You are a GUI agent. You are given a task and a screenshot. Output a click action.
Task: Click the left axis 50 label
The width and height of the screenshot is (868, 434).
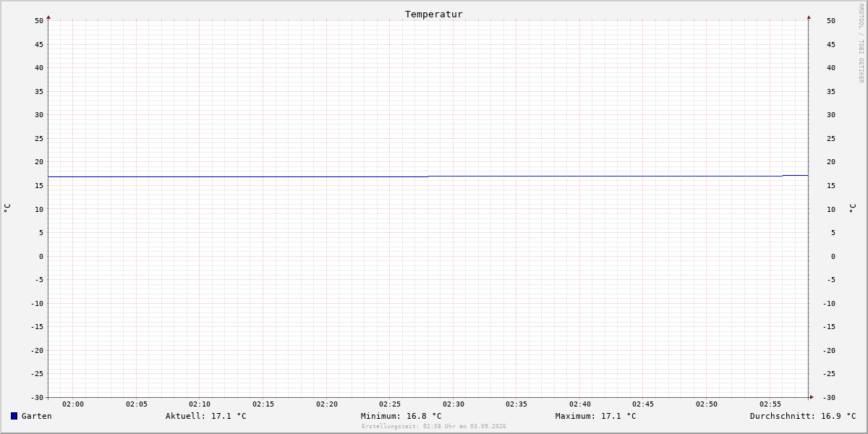(x=39, y=21)
